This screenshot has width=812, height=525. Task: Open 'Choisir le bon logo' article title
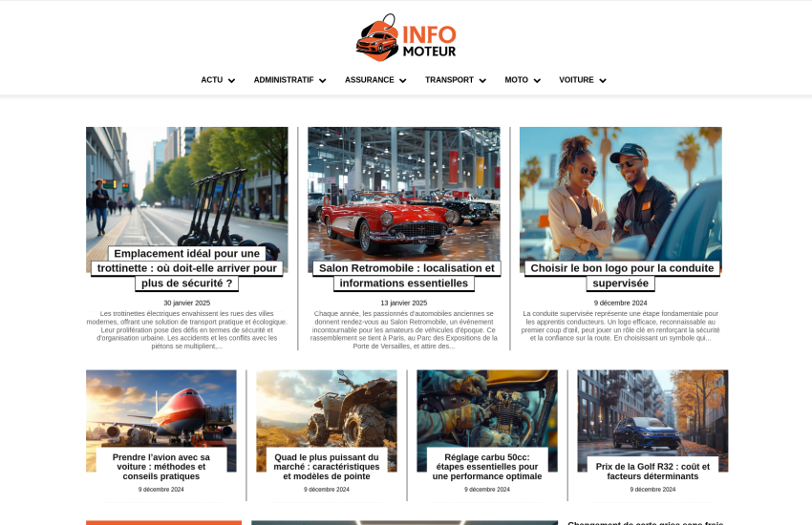click(621, 276)
